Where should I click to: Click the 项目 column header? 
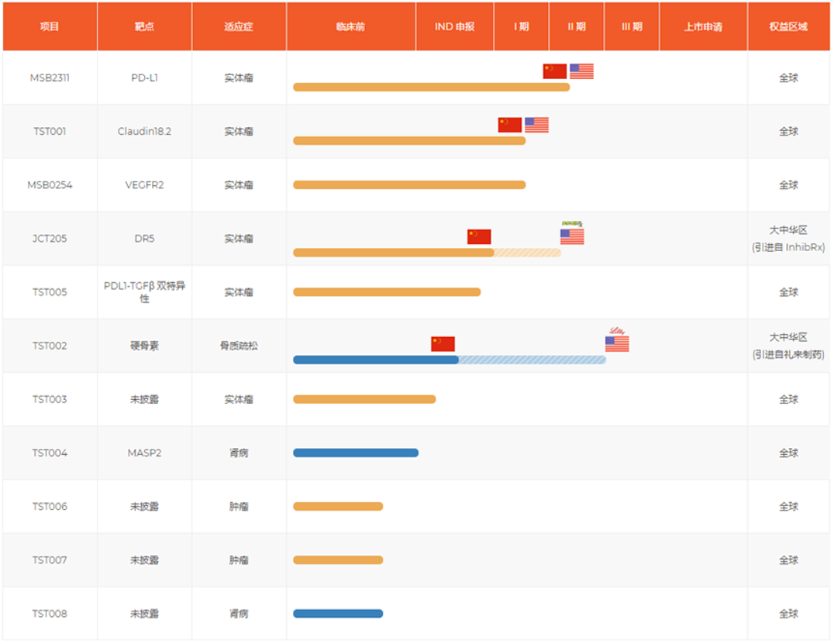[50, 26]
